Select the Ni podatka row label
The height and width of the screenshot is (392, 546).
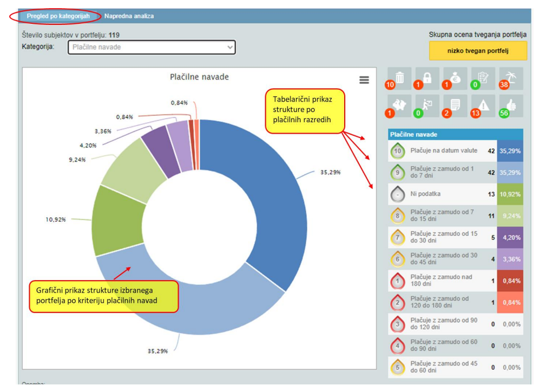pyautogui.click(x=425, y=194)
